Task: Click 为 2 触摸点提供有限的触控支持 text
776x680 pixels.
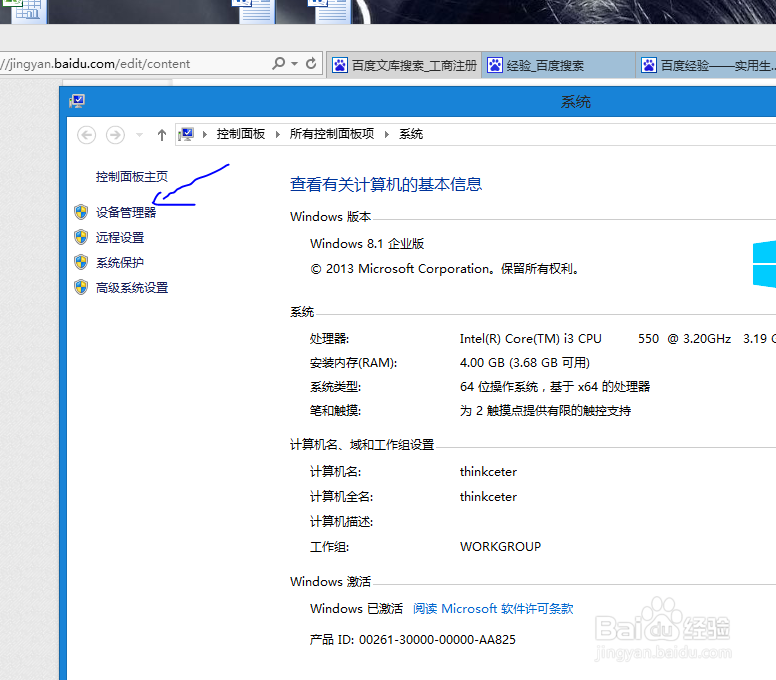Action: [x=545, y=411]
